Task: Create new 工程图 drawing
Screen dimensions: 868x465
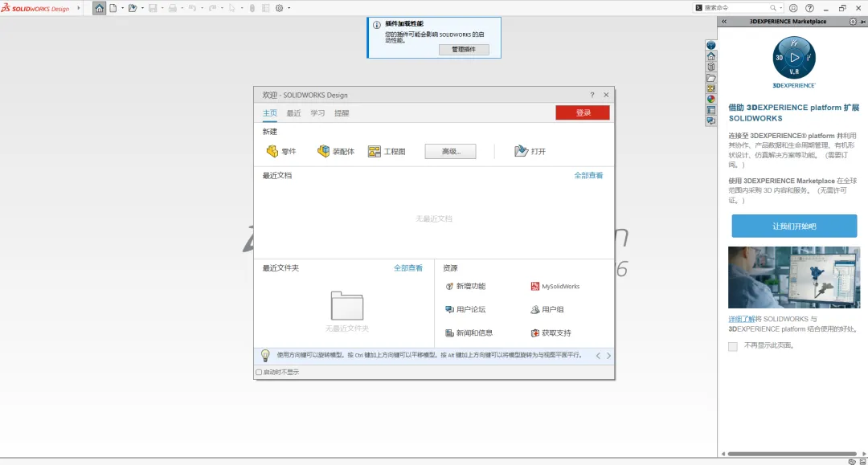Action: click(387, 151)
